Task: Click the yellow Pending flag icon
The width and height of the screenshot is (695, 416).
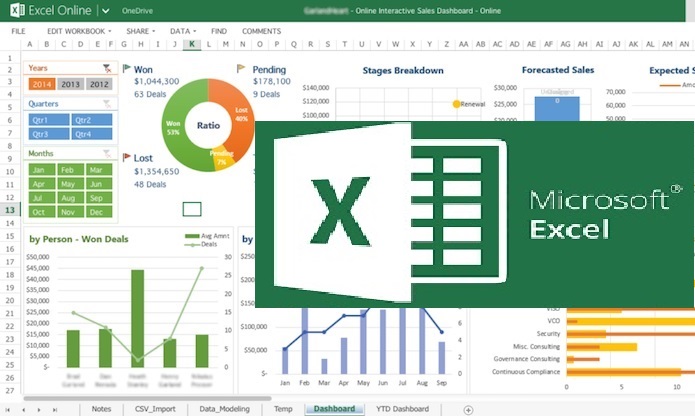Action: (241, 68)
